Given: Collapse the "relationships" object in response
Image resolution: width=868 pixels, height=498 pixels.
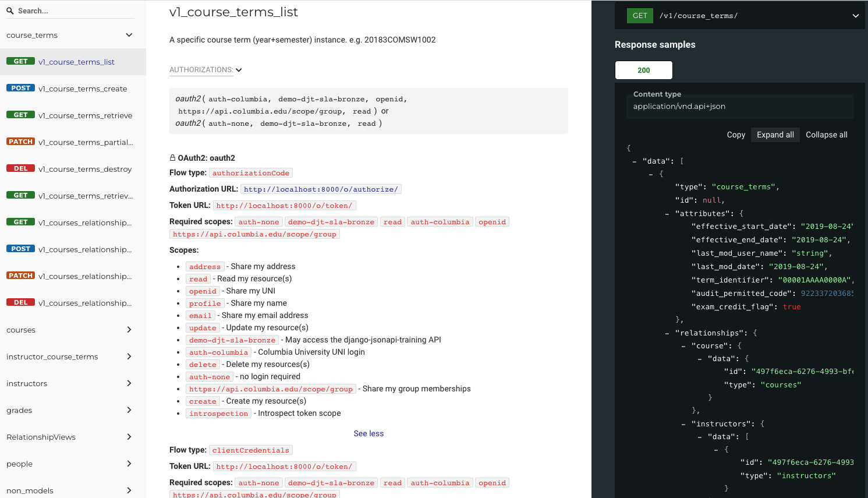Looking at the screenshot, I should [x=667, y=333].
